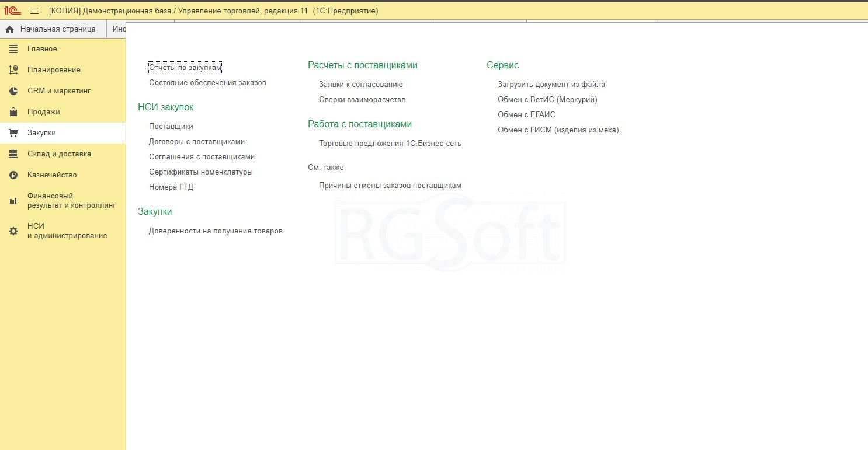Viewport: 868px width, 450px height.
Task: Select the Закупки section
Action: [63, 133]
